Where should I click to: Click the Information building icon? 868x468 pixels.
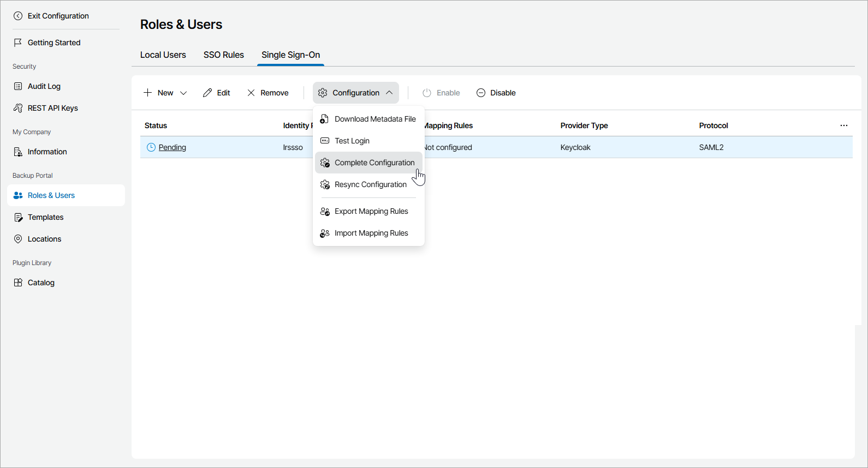point(18,152)
